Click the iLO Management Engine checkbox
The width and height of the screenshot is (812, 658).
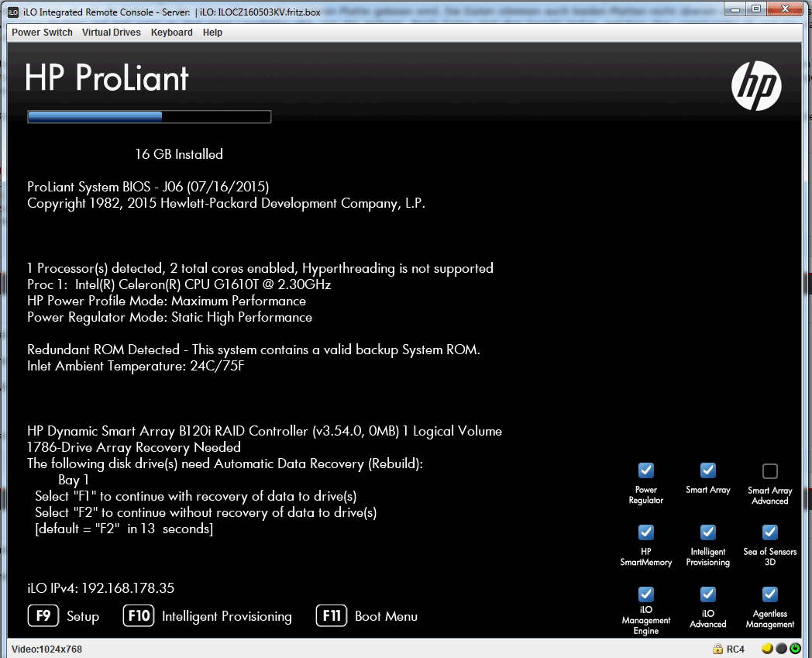pyautogui.click(x=645, y=594)
